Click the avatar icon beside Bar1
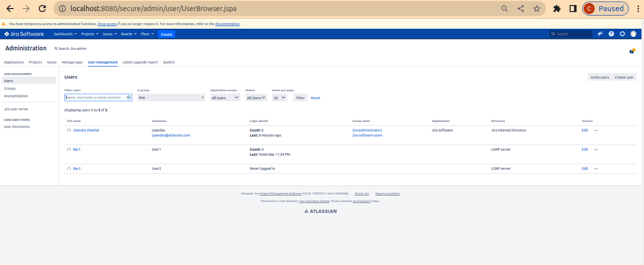The image size is (644, 265). click(69, 150)
